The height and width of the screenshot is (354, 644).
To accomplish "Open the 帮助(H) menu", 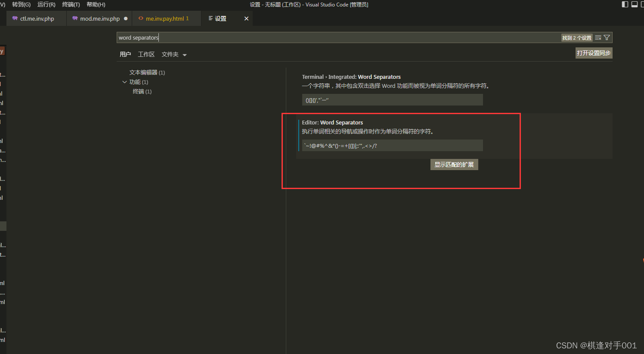I will coord(96,4).
